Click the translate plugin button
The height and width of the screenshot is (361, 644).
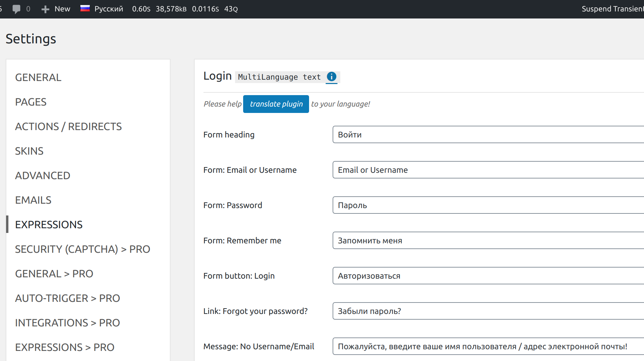(x=276, y=104)
